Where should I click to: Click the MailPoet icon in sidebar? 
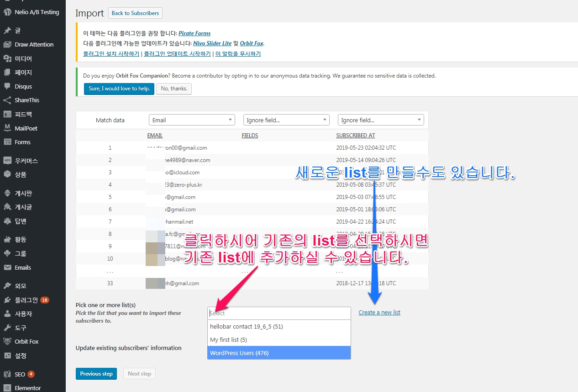[7, 128]
